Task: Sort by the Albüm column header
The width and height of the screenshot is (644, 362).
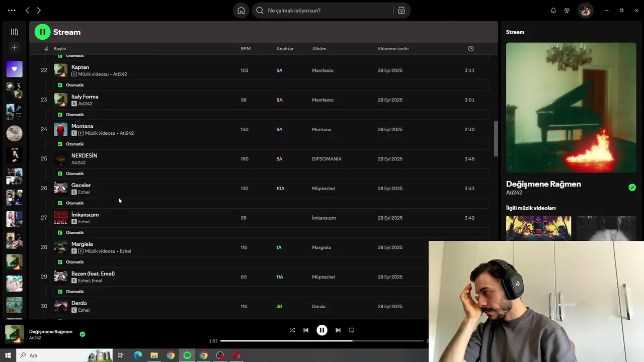Action: tap(319, 49)
